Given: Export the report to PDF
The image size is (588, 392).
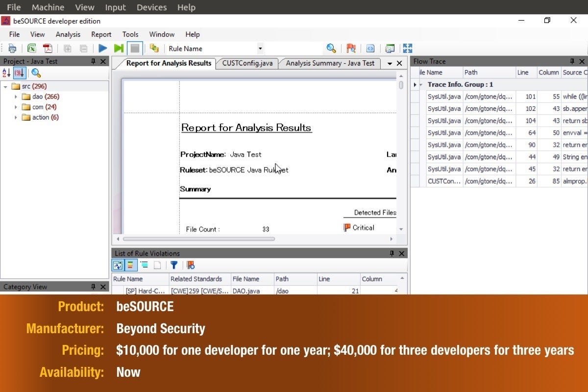Looking at the screenshot, I should (x=48, y=49).
